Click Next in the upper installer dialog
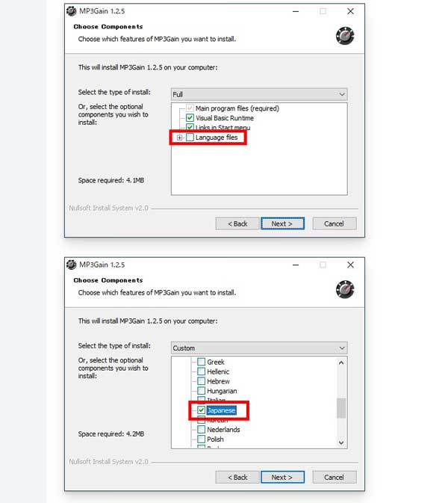This screenshot has width=448, height=503. 282,223
